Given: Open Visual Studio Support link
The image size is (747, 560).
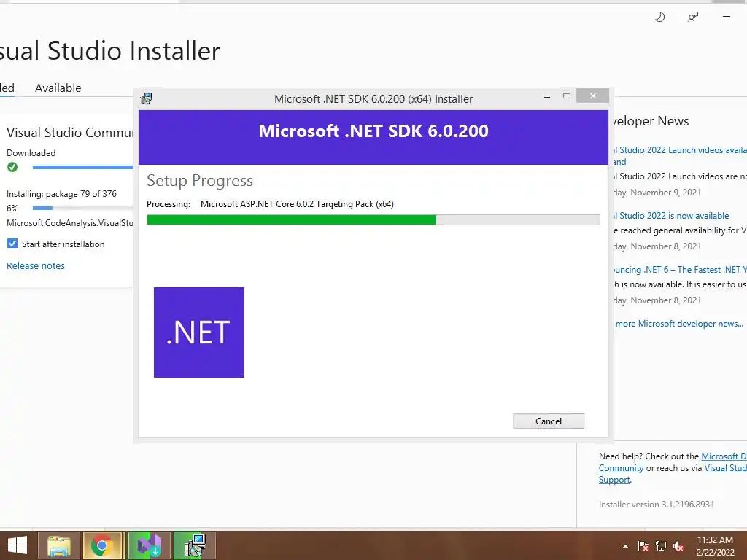Looking at the screenshot, I should [673, 474].
